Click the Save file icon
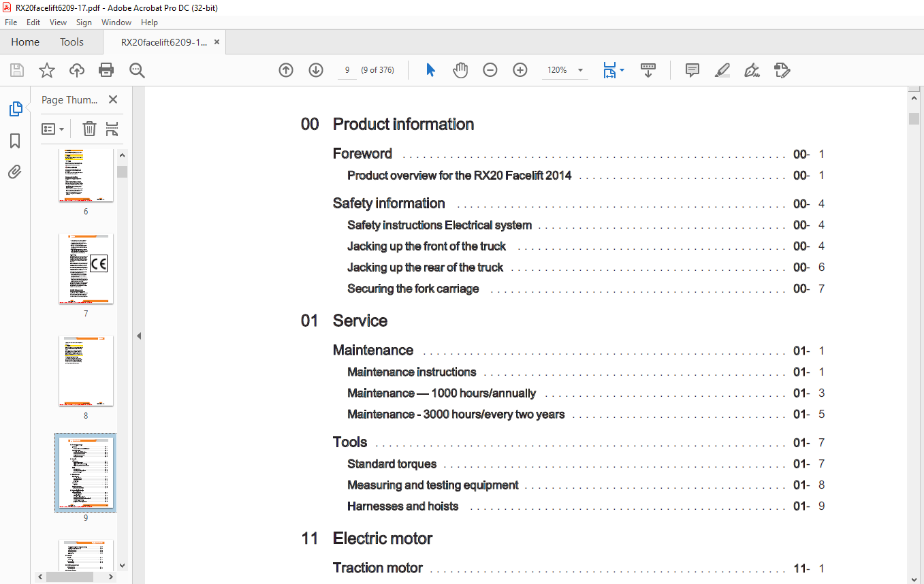The width and height of the screenshot is (924, 584). click(17, 70)
